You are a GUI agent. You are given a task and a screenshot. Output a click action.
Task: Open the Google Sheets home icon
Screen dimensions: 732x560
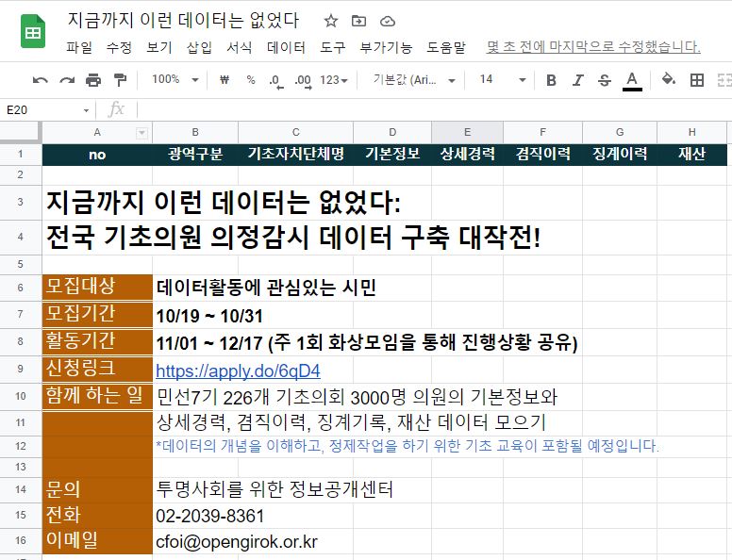coord(33,31)
